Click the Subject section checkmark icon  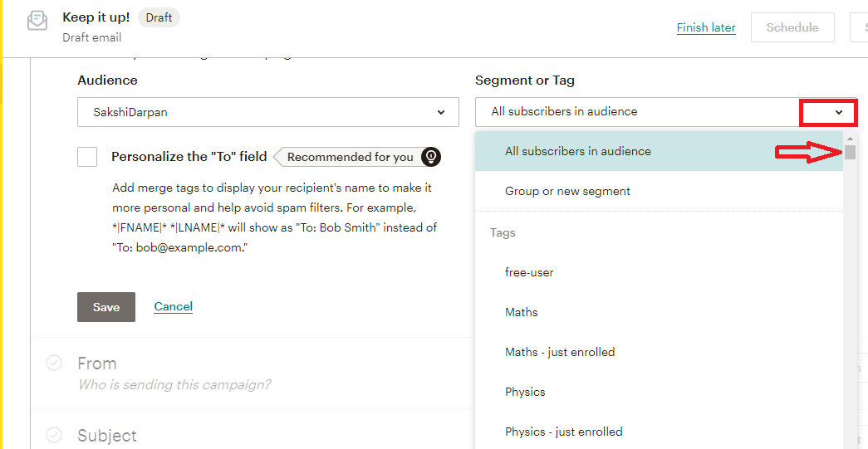tap(54, 435)
